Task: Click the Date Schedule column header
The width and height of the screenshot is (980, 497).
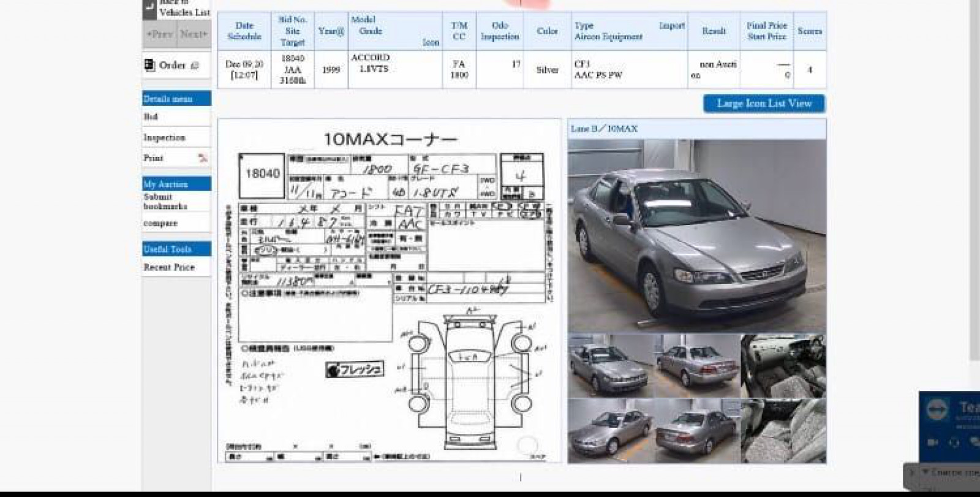Action: point(244,31)
